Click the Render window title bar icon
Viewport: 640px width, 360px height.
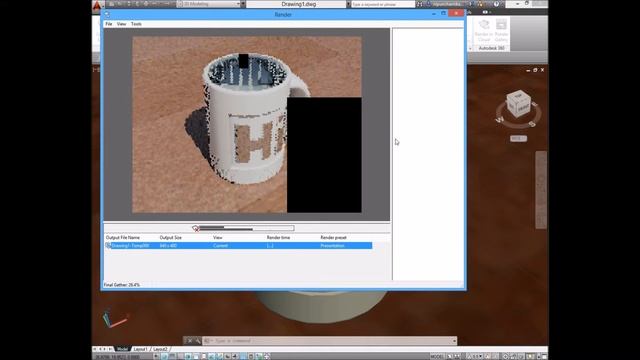pos(107,14)
